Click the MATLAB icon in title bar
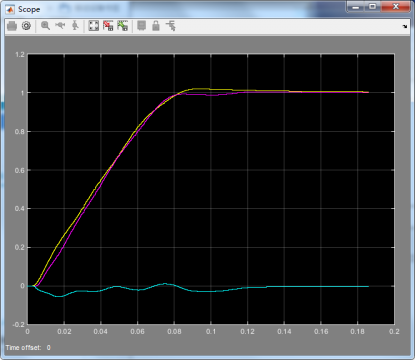The height and width of the screenshot is (360, 415). click(10, 9)
